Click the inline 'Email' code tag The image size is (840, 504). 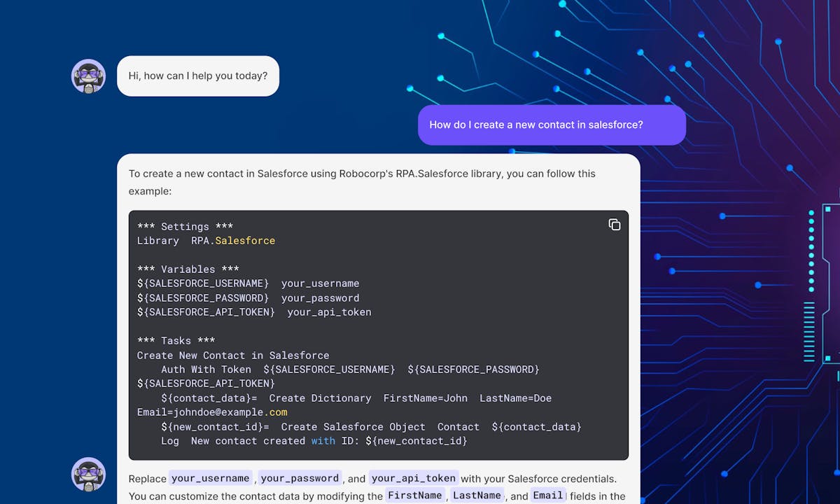click(x=548, y=496)
